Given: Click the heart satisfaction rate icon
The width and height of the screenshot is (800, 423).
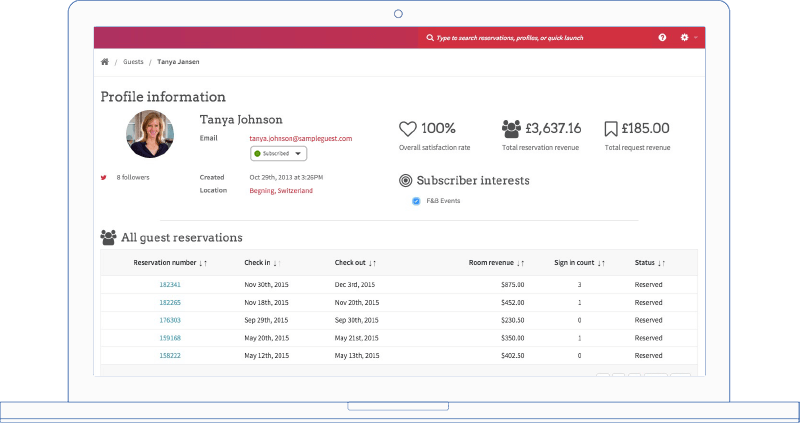Looking at the screenshot, I should [407, 129].
